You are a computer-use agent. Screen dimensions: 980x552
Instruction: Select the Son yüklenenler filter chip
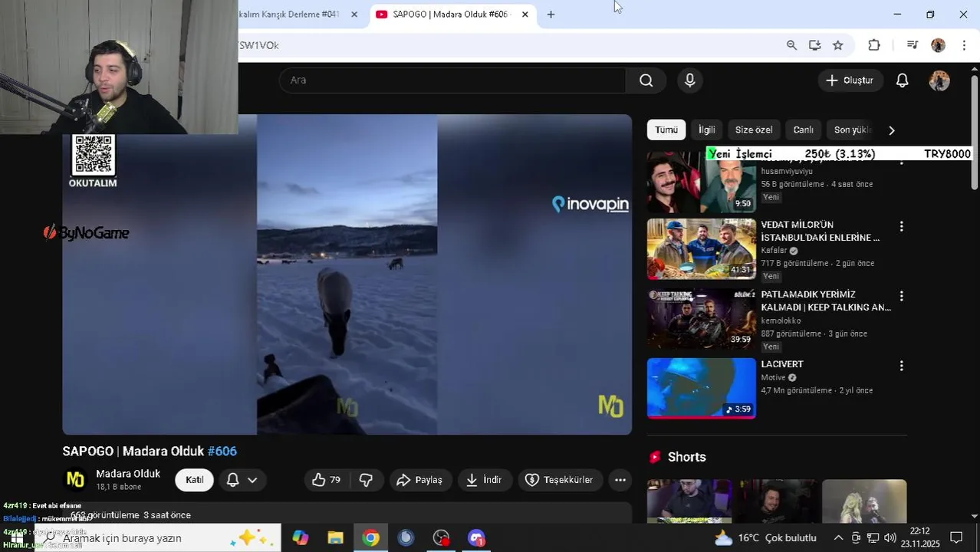pyautogui.click(x=852, y=130)
